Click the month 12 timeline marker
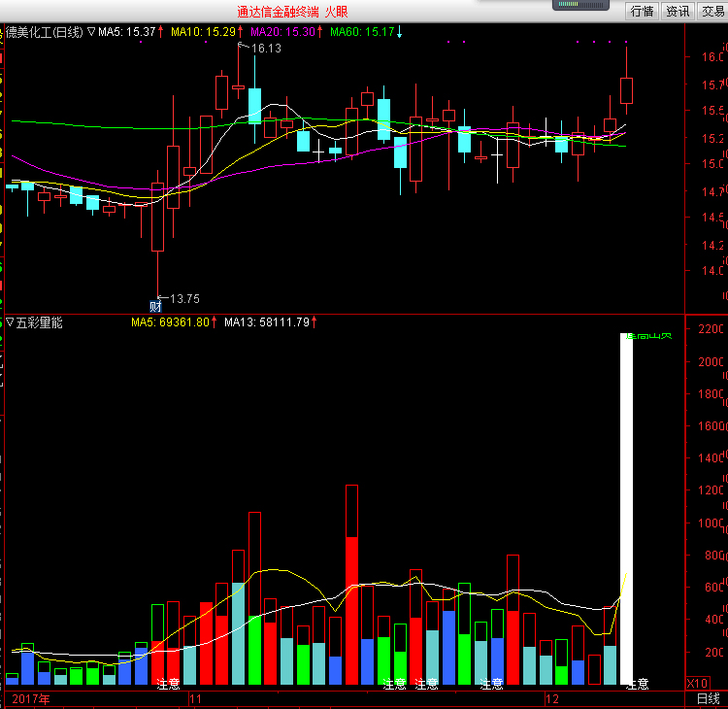The image size is (728, 709). click(x=552, y=698)
